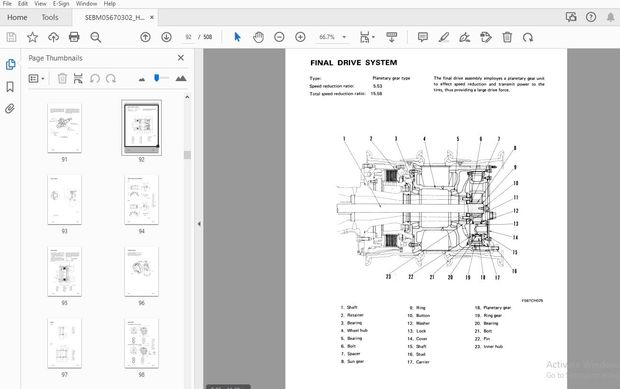Select the arrow Selection tool
The height and width of the screenshot is (389, 620).
point(237,37)
